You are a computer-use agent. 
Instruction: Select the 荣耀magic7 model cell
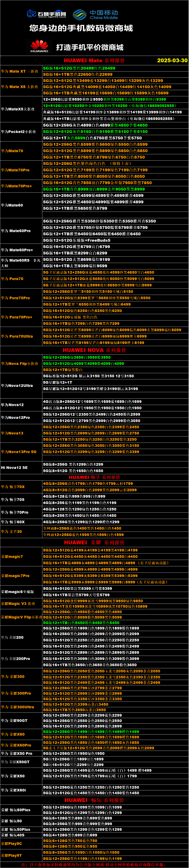[21, 557]
